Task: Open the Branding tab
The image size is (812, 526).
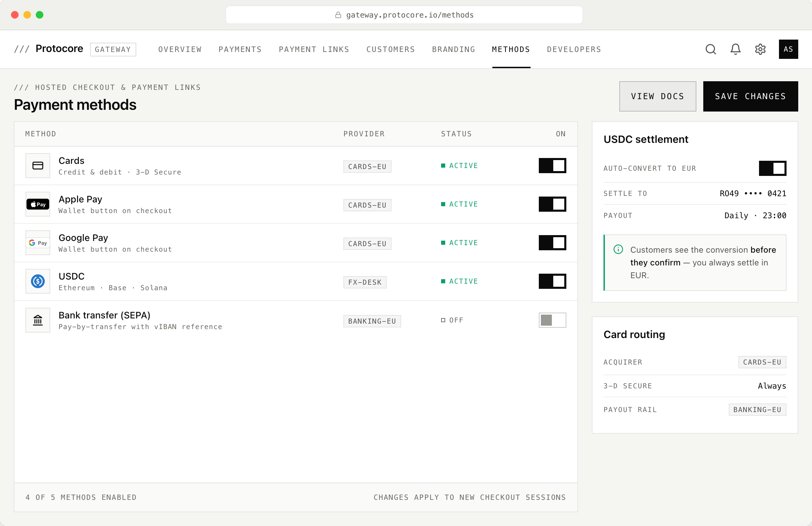Action: [453, 49]
